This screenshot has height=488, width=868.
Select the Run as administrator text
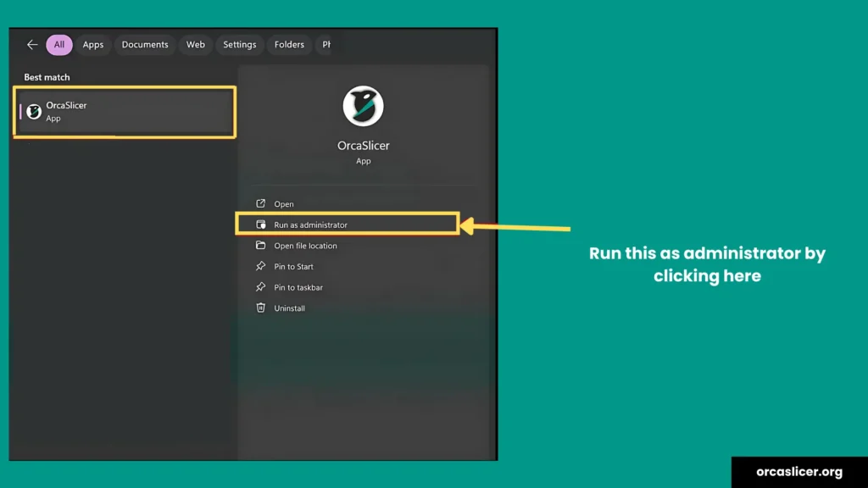(x=310, y=225)
